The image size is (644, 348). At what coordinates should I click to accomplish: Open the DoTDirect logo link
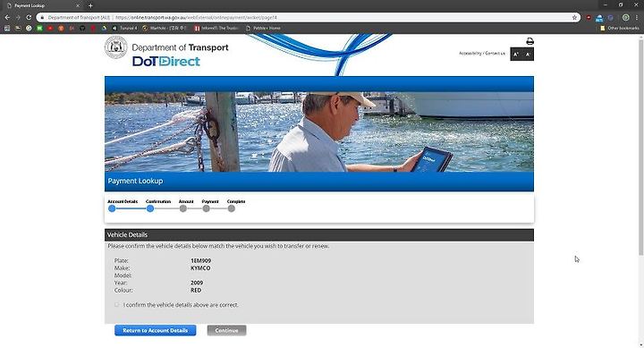[x=166, y=61]
